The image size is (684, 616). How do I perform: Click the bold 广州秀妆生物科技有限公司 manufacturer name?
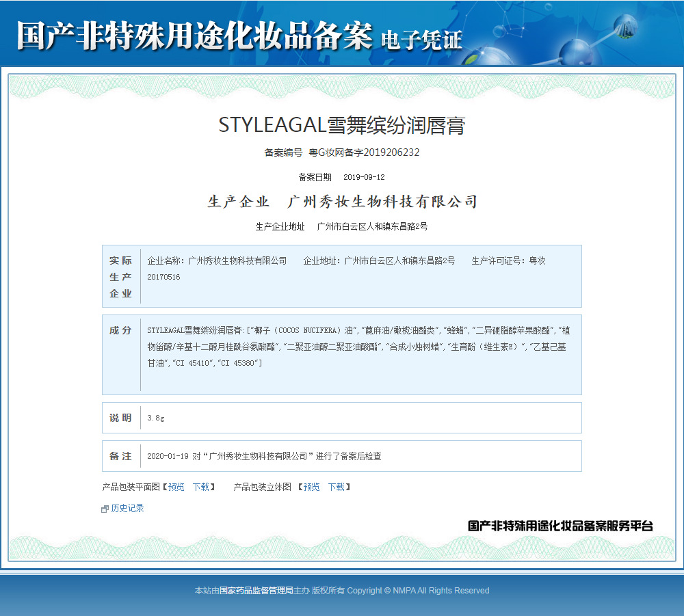(x=382, y=202)
